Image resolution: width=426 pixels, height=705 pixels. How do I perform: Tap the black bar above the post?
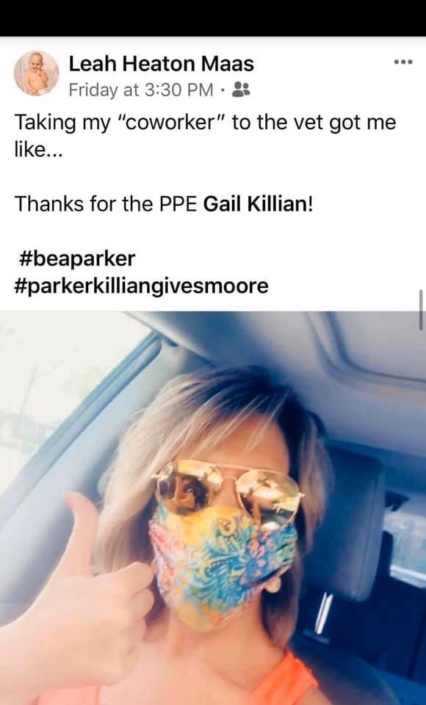point(213,18)
